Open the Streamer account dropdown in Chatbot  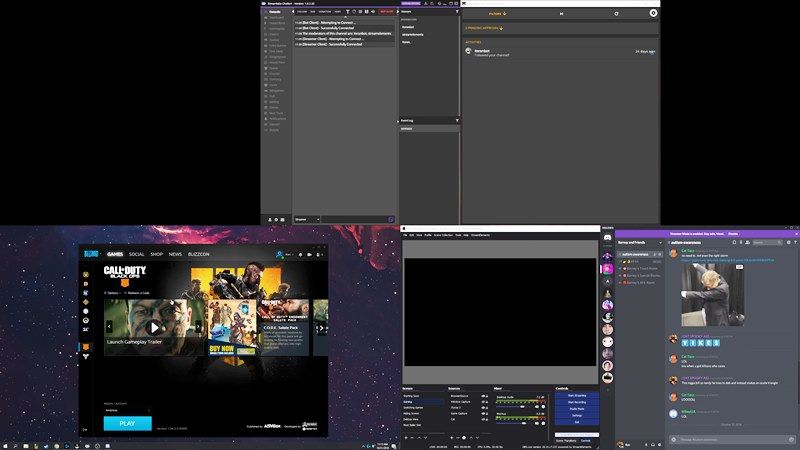[x=307, y=219]
